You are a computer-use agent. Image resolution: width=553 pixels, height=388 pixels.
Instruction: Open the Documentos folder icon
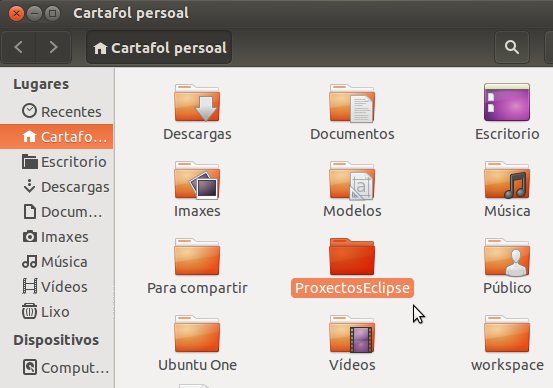[x=352, y=103]
